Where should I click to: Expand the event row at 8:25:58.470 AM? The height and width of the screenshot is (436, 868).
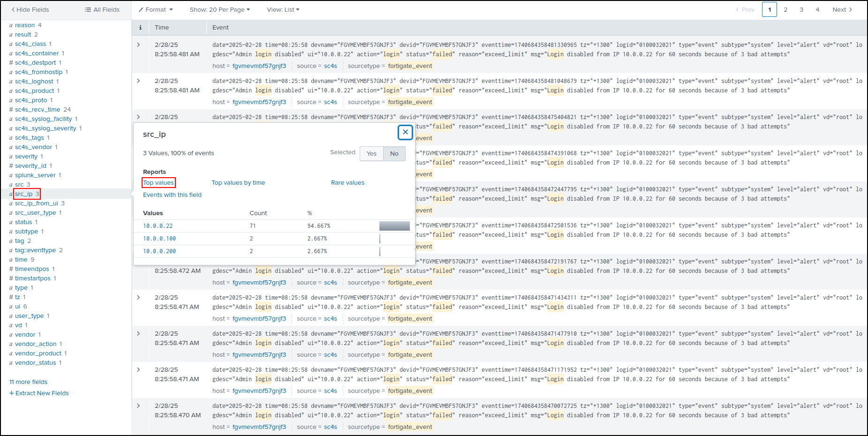point(138,406)
